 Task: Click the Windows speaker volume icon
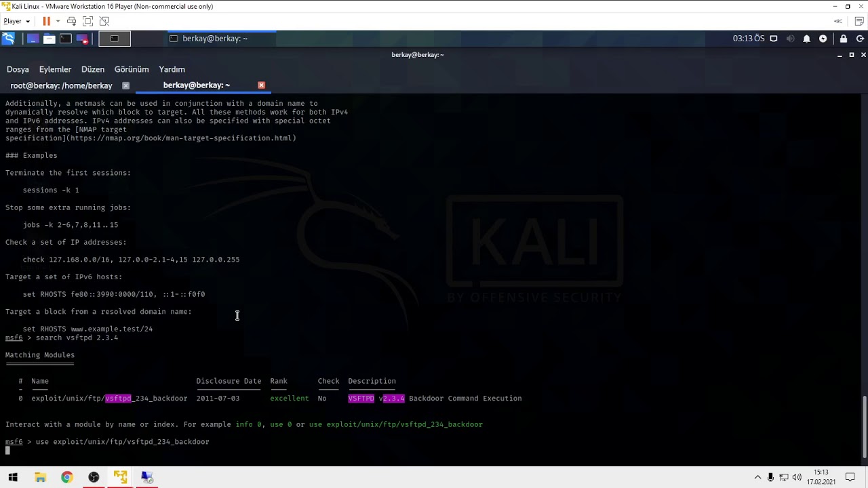(x=797, y=477)
